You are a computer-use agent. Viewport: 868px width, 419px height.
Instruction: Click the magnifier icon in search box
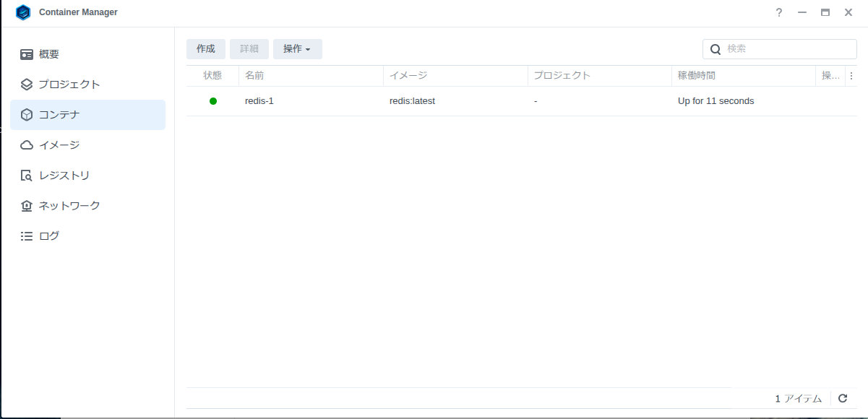coord(716,49)
